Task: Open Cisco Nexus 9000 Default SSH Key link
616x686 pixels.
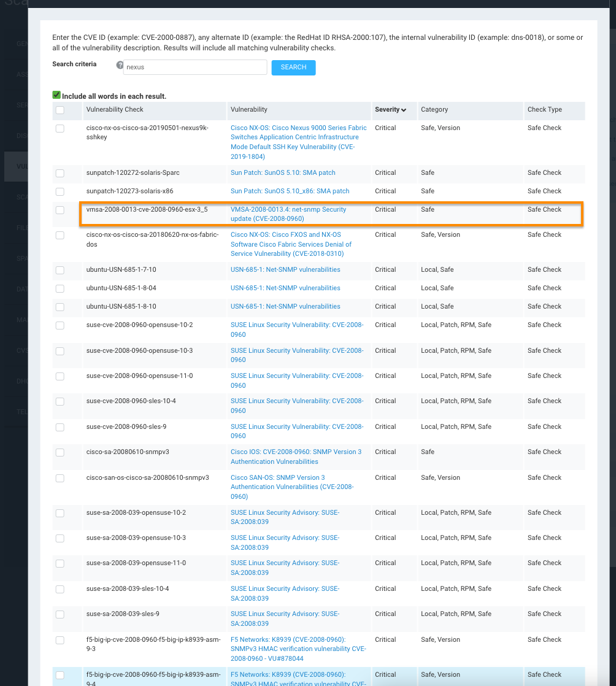Action: pos(298,142)
